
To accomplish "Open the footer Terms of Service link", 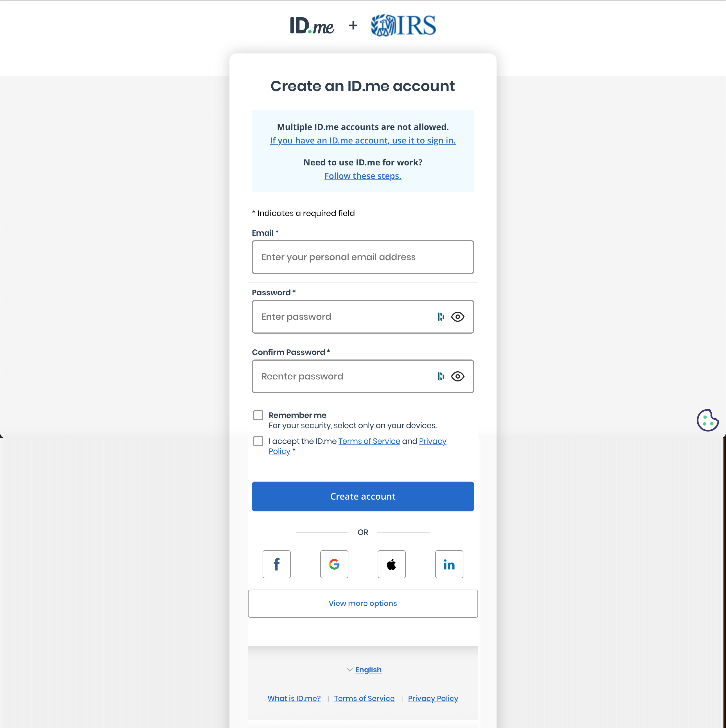I will pyautogui.click(x=364, y=698).
